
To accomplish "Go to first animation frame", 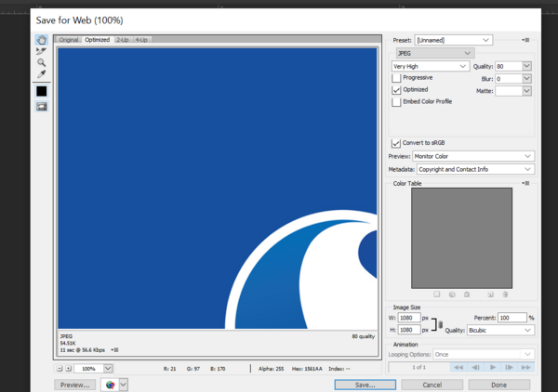I will tap(458, 367).
